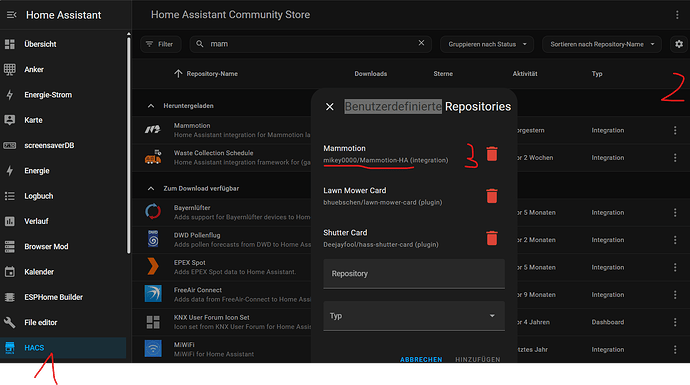Open KNX User Forum Icon Set row menu
The image size is (690, 385).
click(x=675, y=322)
